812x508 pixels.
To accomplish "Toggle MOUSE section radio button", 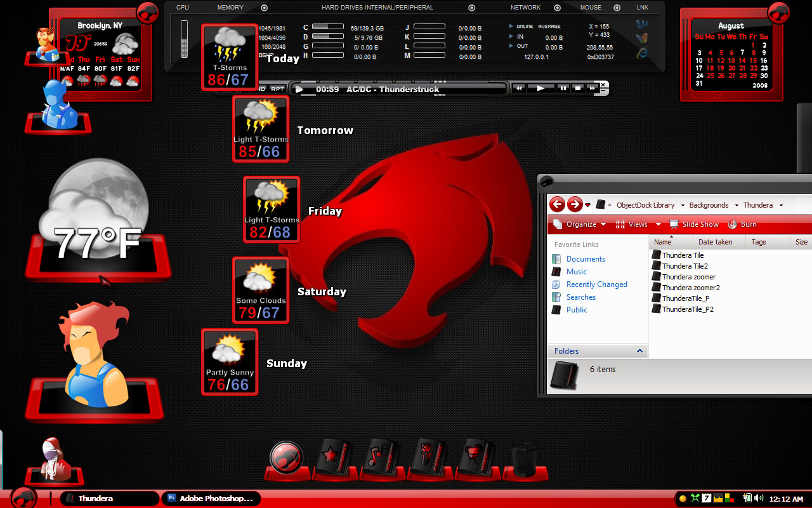I will pyautogui.click(x=616, y=8).
